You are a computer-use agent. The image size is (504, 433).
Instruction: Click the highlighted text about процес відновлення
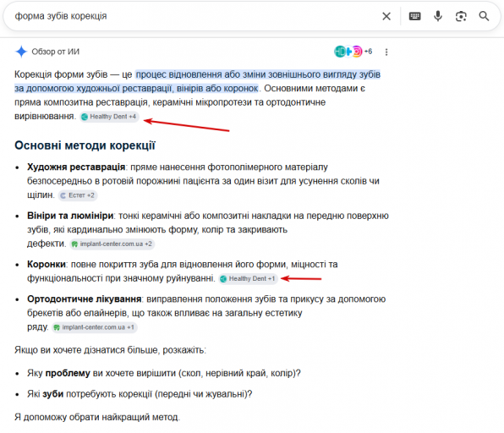click(x=197, y=81)
